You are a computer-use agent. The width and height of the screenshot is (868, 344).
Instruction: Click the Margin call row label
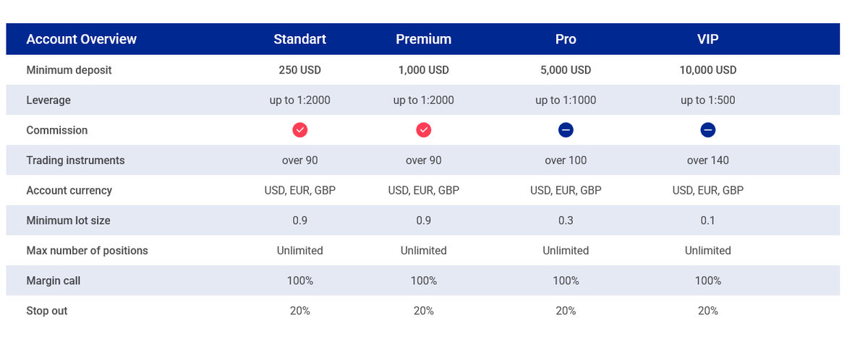pyautogui.click(x=54, y=280)
